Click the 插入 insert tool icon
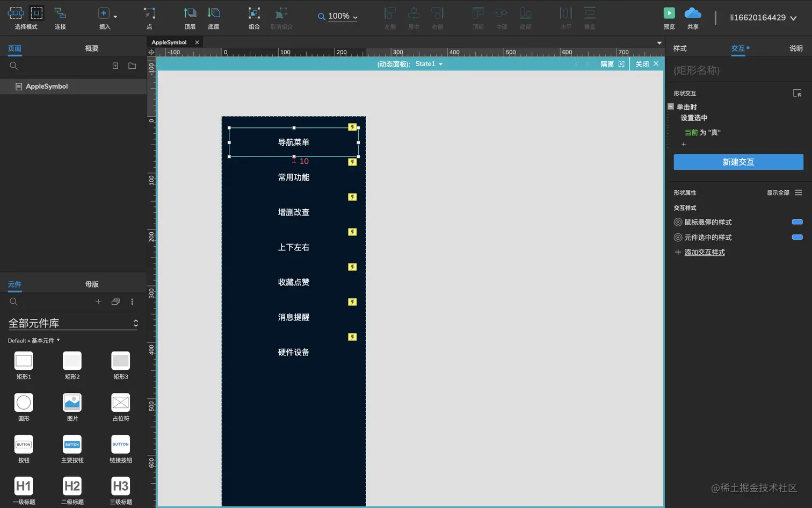Screen dimensions: 812x508 click(x=104, y=13)
